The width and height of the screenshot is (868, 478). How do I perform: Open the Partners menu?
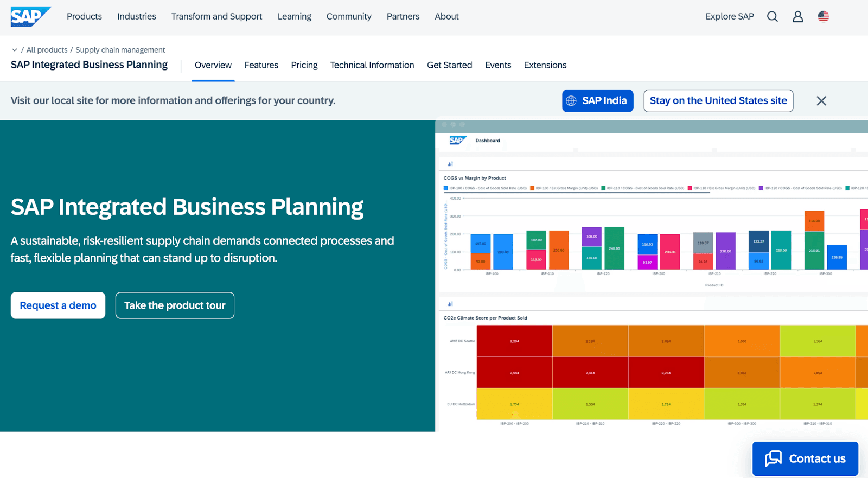(x=403, y=17)
